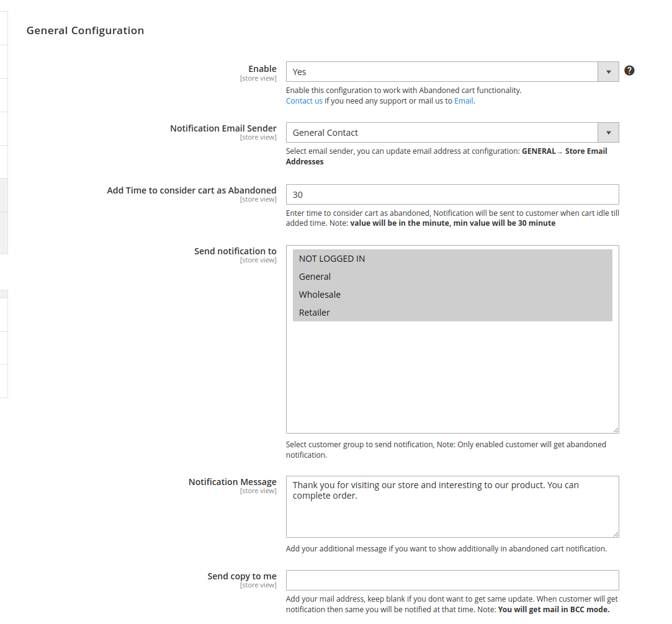Grab Send notification to list resize handle
This screenshot has height=624, width=672.
point(616,430)
